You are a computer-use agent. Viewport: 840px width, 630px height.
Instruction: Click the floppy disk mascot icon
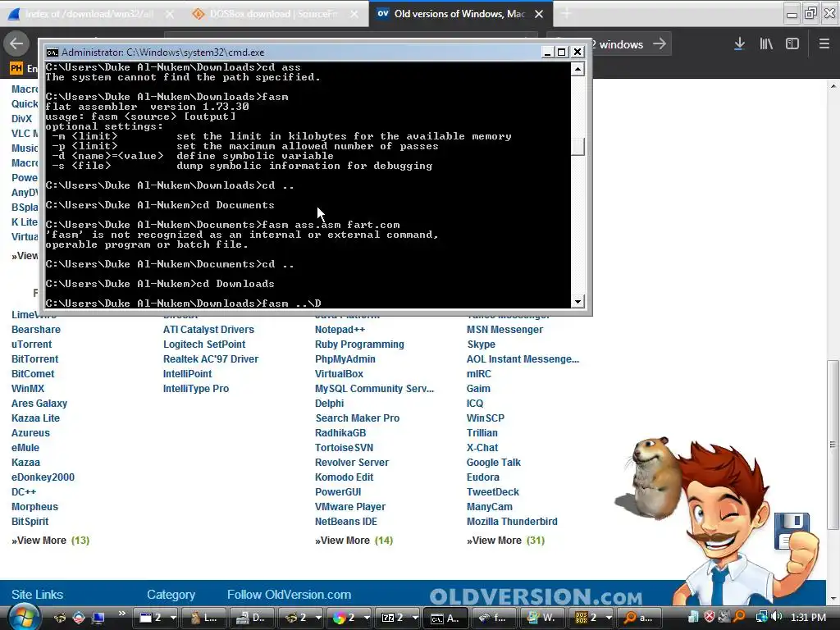coord(792,531)
